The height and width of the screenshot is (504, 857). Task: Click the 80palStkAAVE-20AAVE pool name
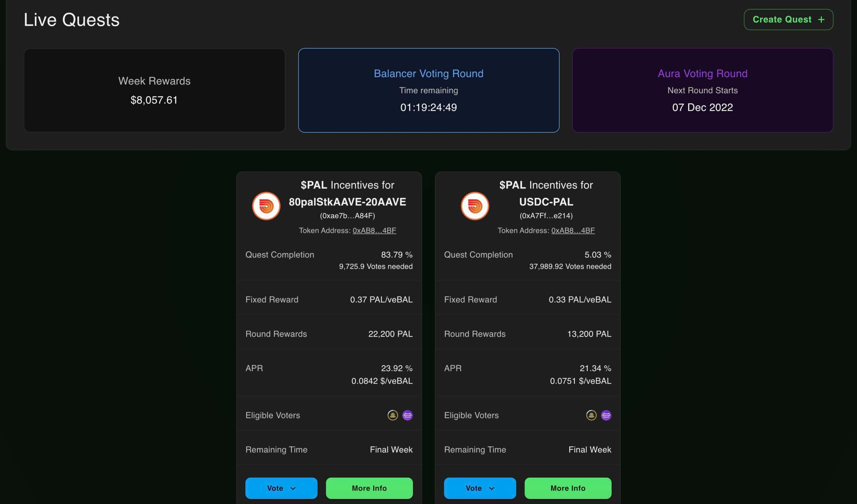click(x=347, y=202)
